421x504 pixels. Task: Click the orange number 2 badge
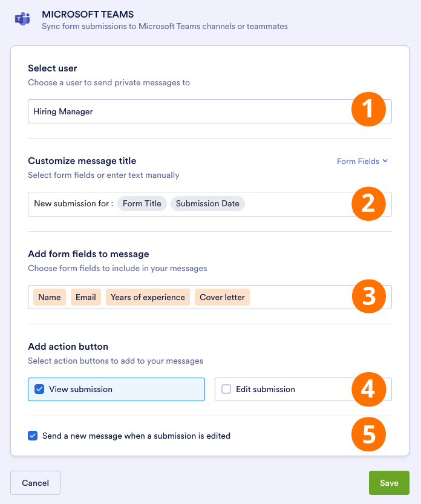[x=368, y=203]
